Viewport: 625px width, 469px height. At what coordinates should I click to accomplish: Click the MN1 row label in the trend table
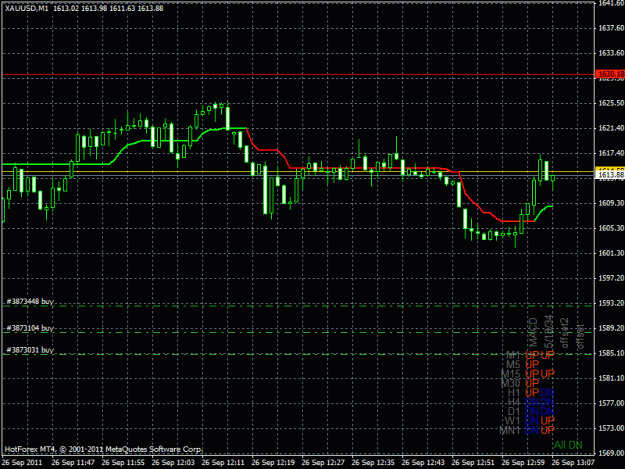pyautogui.click(x=510, y=430)
